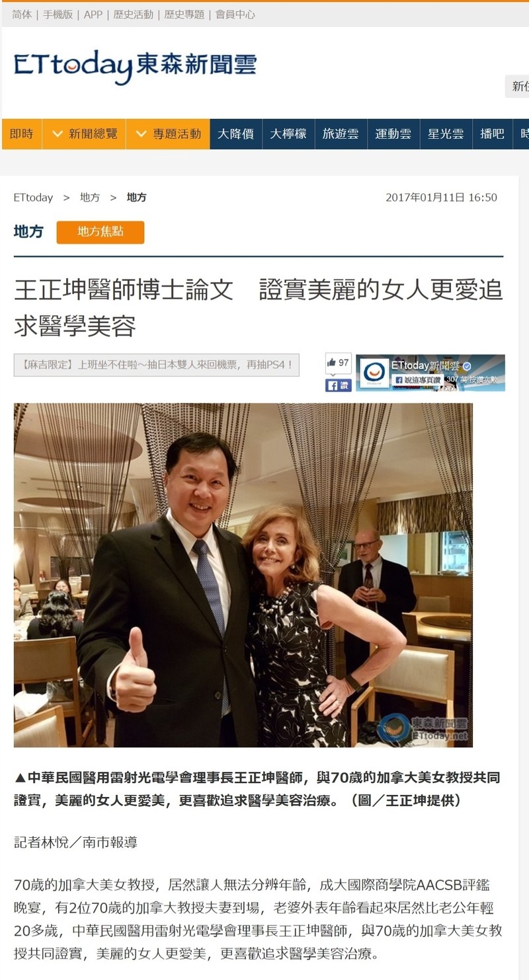Click the 麻吉限定 promo banner link

pos(157,365)
